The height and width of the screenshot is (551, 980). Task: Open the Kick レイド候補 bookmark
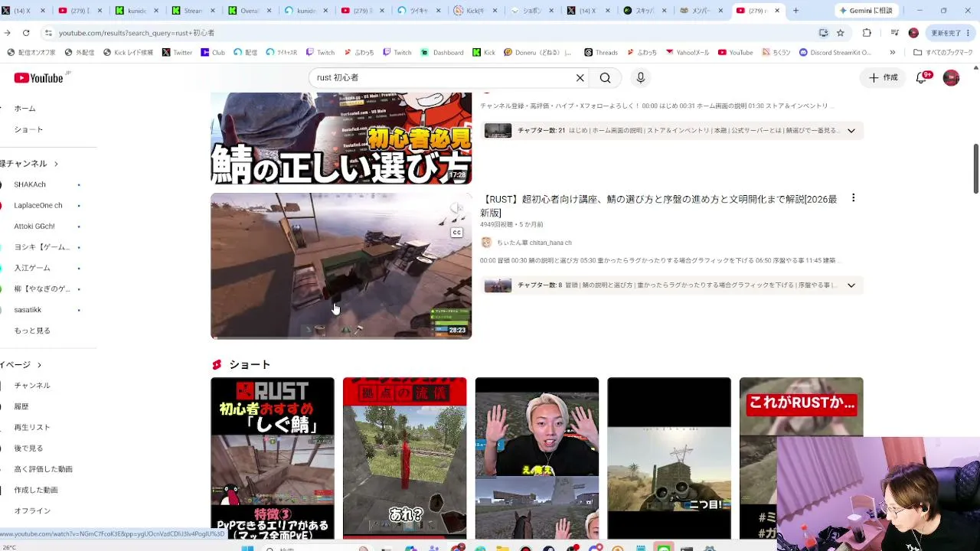[x=128, y=53]
